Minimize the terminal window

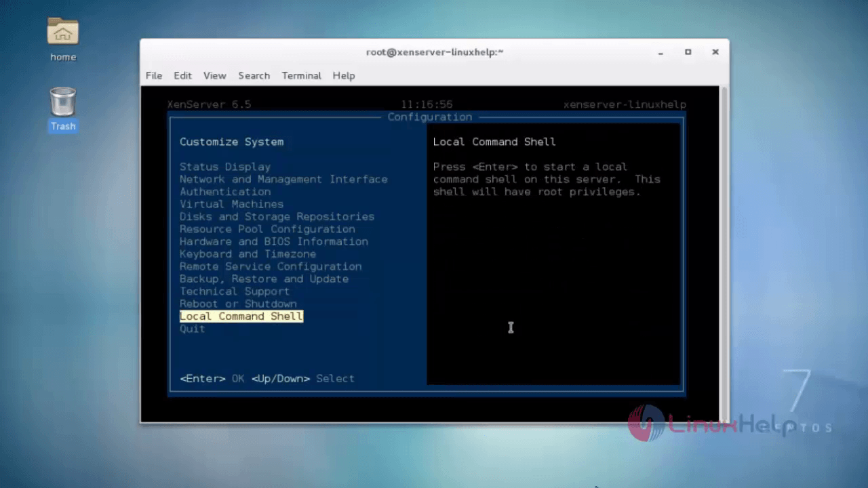660,52
